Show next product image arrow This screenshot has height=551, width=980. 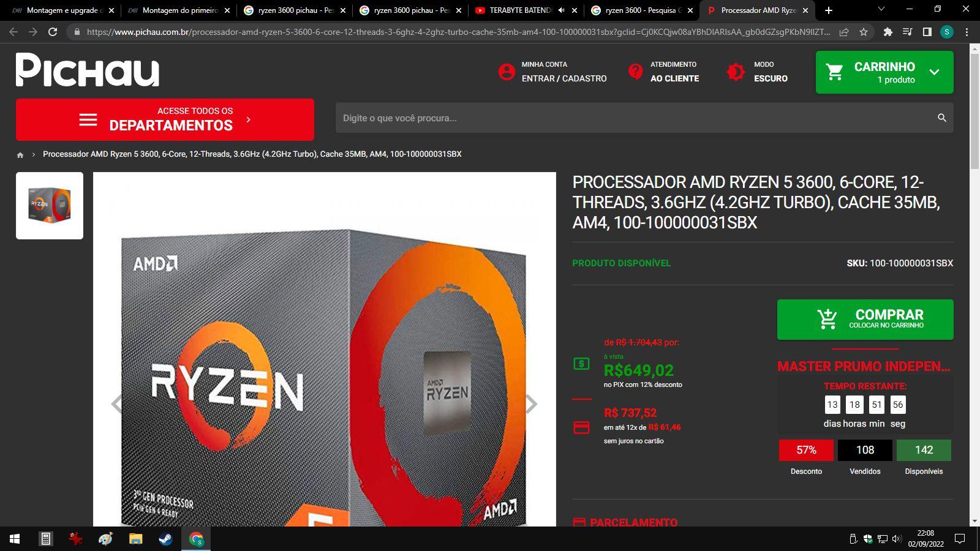[x=532, y=403]
